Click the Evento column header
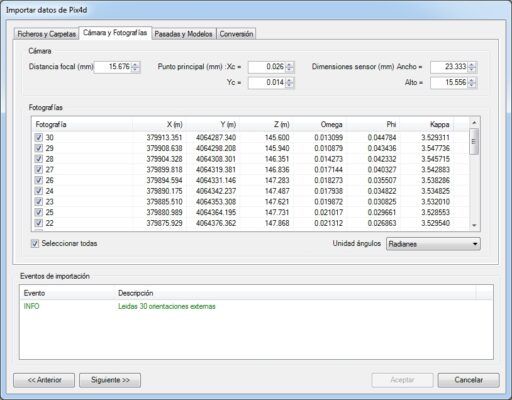Viewport: 512px width, 400px height. click(x=67, y=293)
